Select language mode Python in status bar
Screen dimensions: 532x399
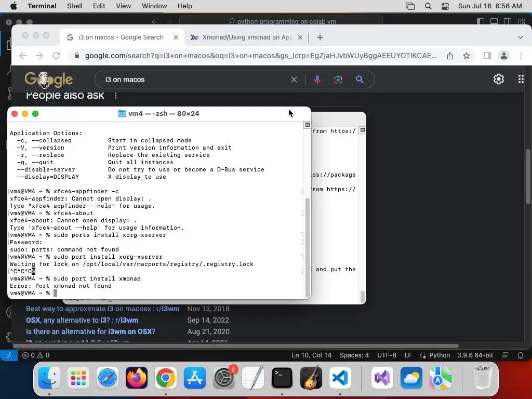click(440, 355)
